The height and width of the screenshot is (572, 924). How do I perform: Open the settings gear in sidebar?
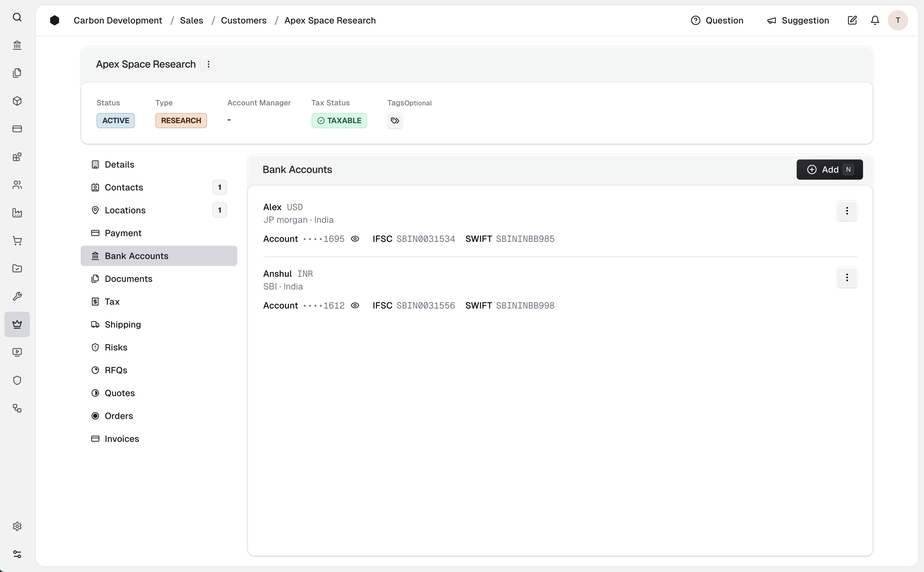(x=17, y=526)
